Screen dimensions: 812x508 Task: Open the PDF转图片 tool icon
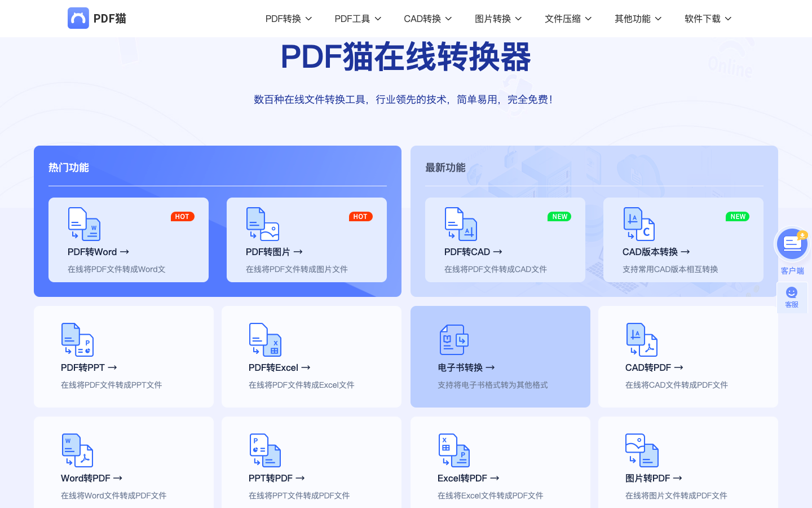[x=263, y=224]
